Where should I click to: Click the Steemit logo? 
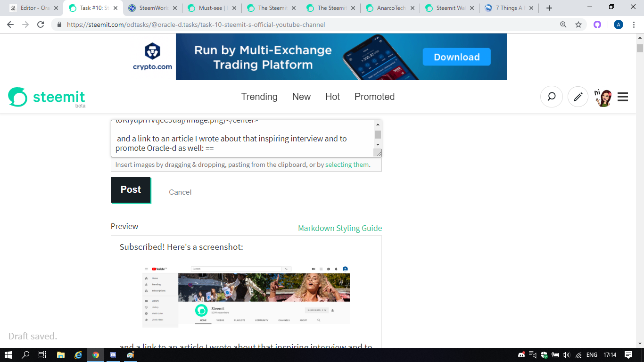point(47,97)
